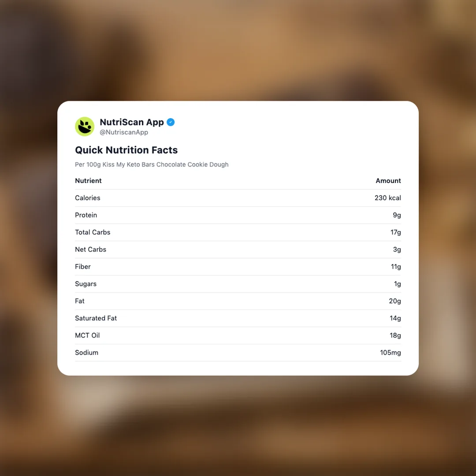Click the MCT Oil row label

click(x=87, y=335)
